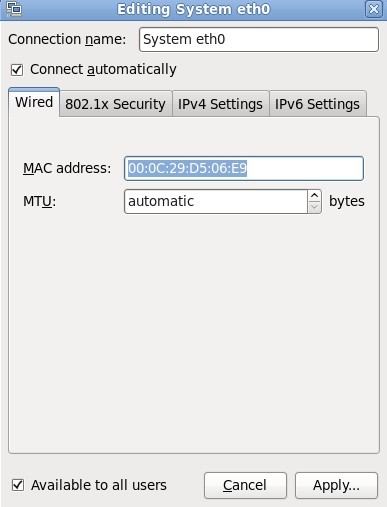Click the Apply... button
This screenshot has height=507, width=387.
(x=336, y=485)
